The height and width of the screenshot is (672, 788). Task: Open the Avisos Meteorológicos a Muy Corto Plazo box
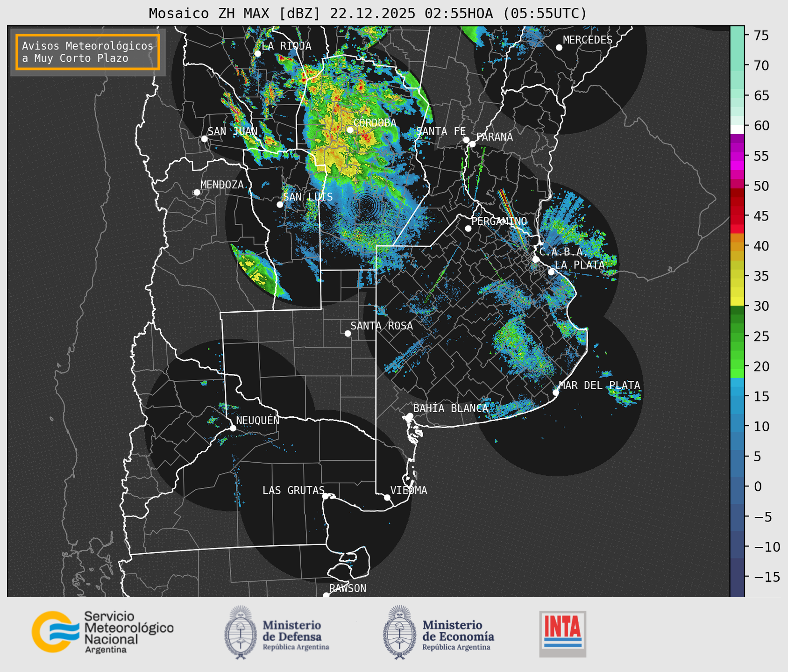coord(88,52)
